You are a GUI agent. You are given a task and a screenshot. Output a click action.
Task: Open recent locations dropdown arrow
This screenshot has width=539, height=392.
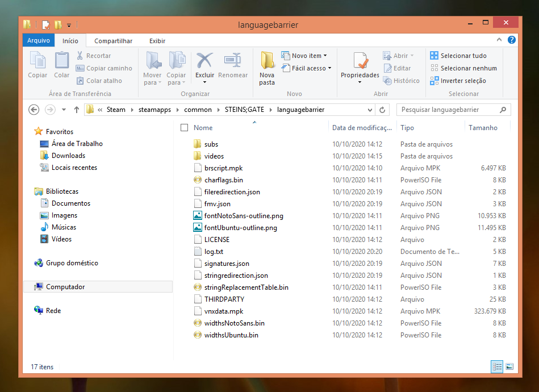[x=64, y=110]
